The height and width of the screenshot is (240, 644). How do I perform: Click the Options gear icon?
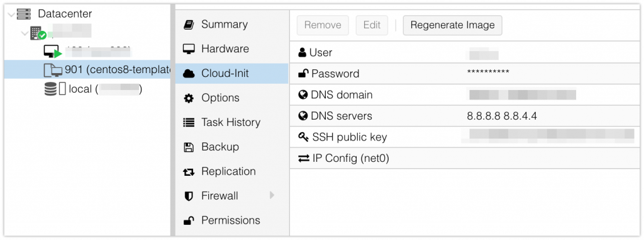click(x=189, y=98)
